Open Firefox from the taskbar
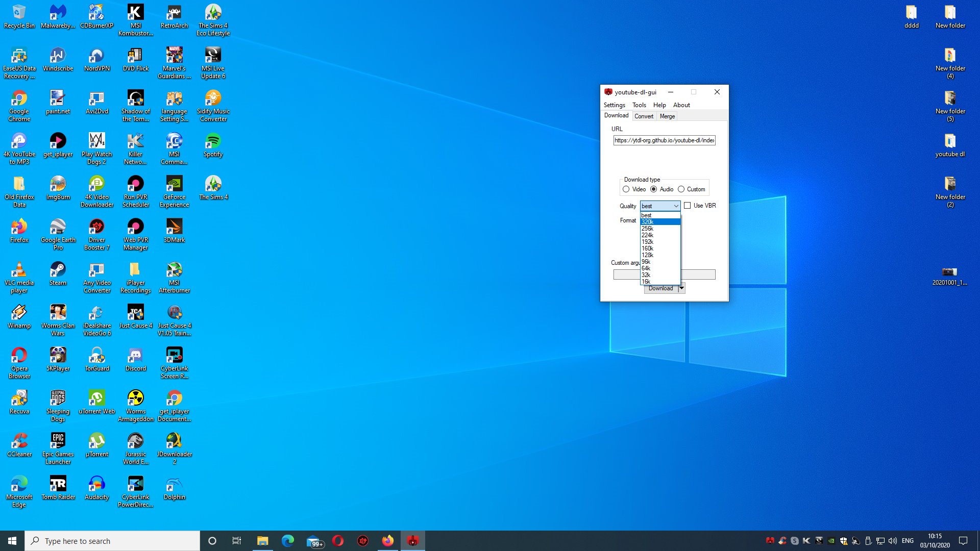This screenshot has height=551, width=980. [x=388, y=541]
